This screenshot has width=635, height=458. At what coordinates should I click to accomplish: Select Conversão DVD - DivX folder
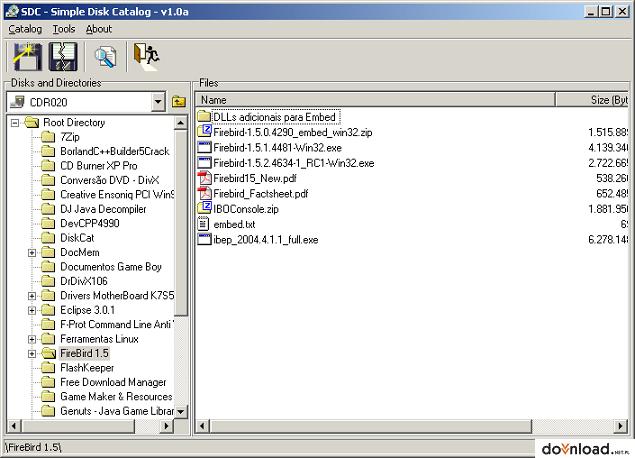pos(110,180)
